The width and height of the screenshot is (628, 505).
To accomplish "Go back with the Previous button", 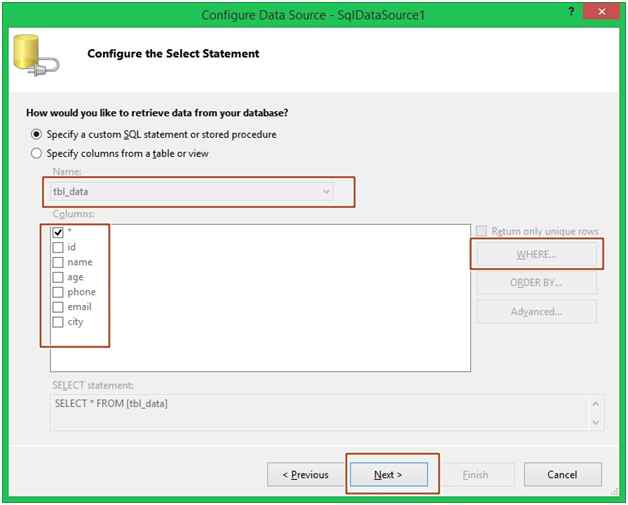I will tap(306, 475).
